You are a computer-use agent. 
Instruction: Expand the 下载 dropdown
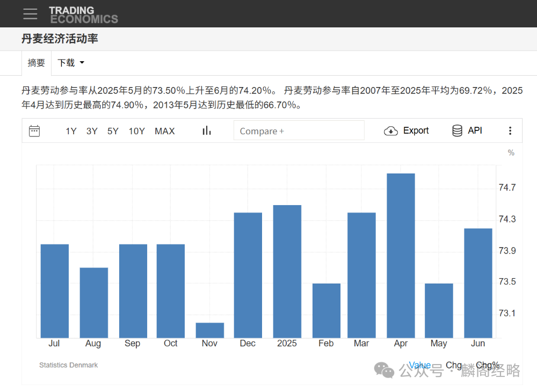pyautogui.click(x=70, y=63)
